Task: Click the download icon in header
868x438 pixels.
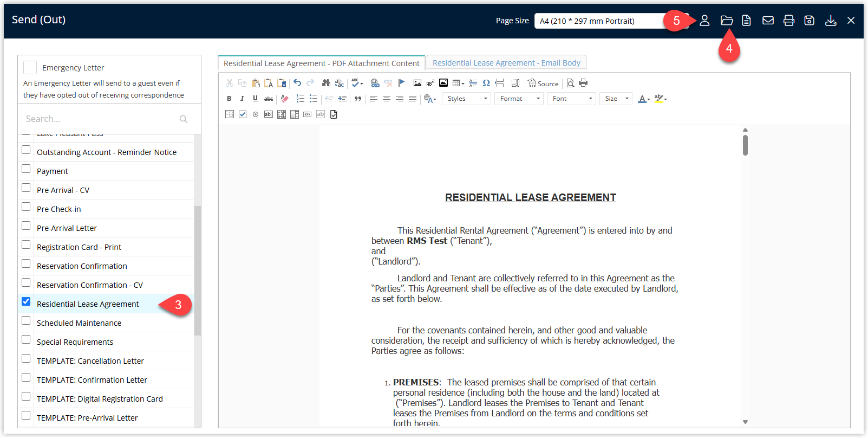Action: click(x=831, y=21)
